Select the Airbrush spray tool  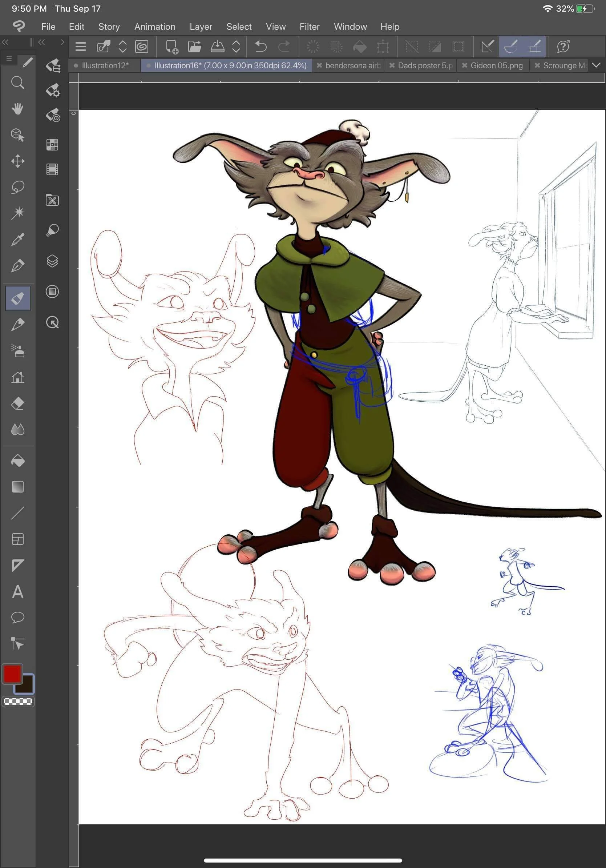pyautogui.click(x=17, y=351)
